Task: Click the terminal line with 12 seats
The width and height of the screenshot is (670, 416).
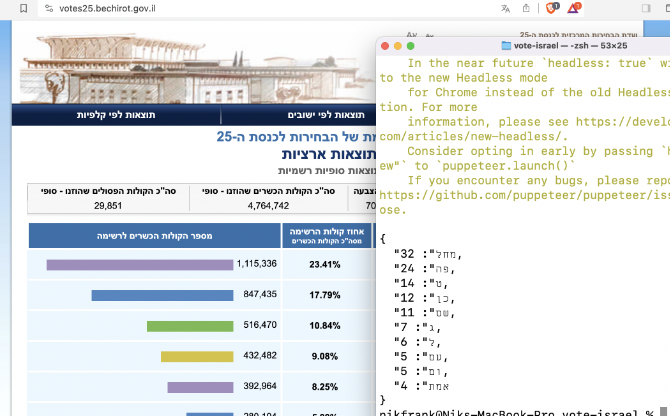Action: (424, 298)
